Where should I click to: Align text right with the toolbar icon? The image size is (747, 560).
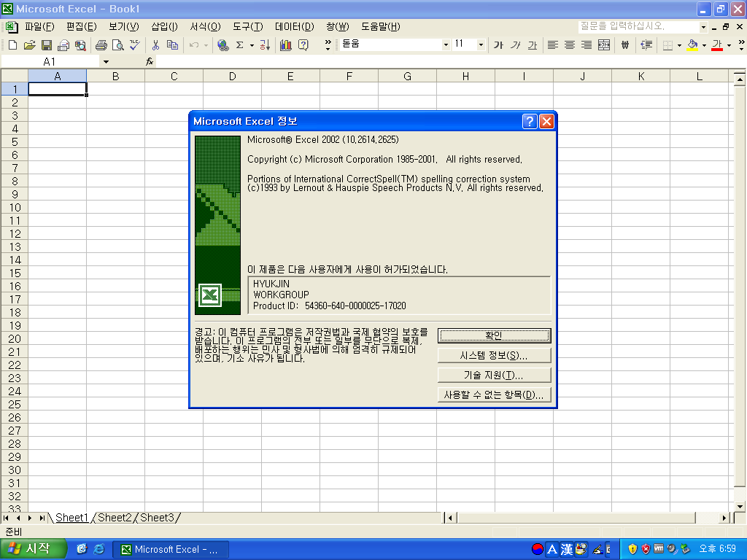click(x=587, y=45)
